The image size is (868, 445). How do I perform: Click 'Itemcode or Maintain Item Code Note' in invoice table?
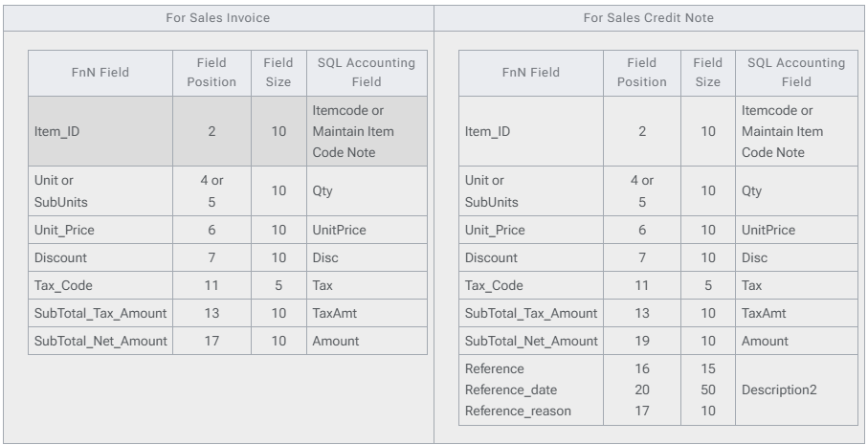click(365, 130)
